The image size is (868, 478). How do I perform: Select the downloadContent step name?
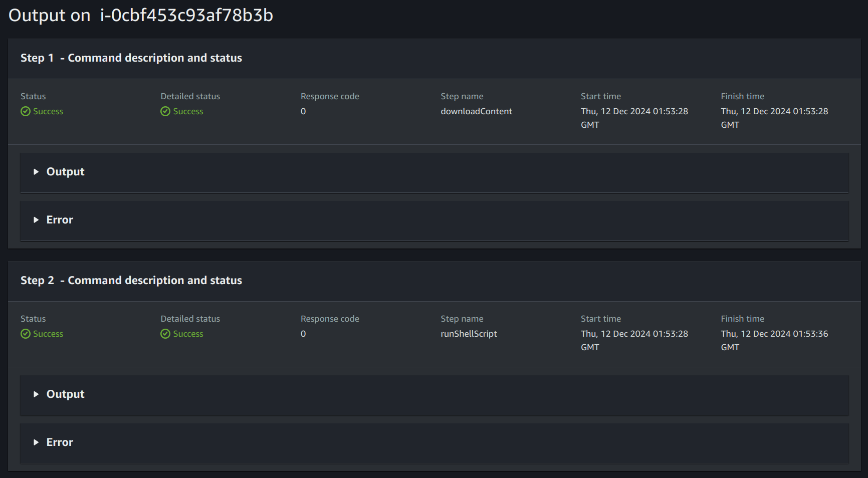pyautogui.click(x=476, y=111)
